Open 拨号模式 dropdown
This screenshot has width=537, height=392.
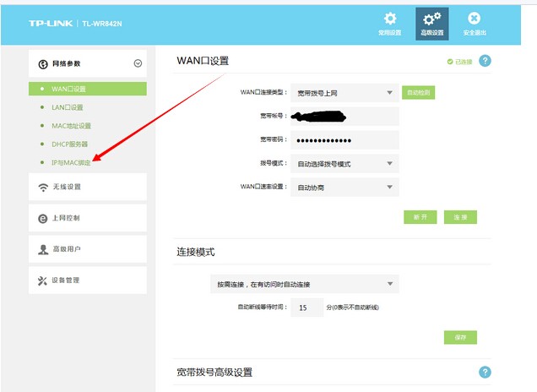[x=344, y=164]
